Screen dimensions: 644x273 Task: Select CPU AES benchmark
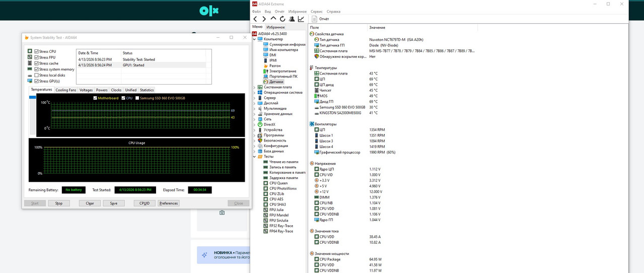(276, 199)
